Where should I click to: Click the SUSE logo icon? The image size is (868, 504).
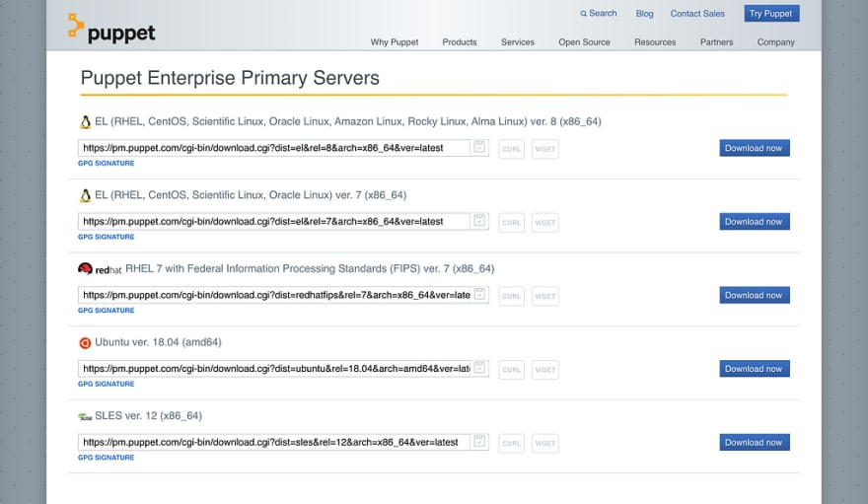click(85, 416)
